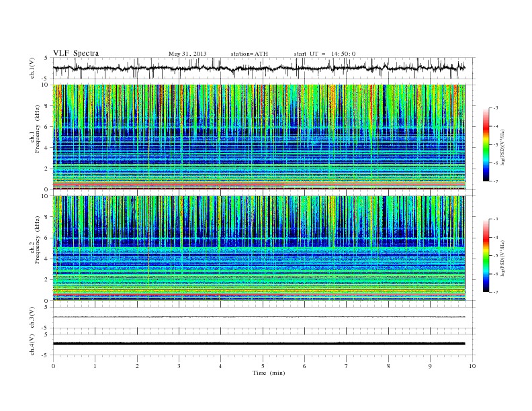Click the "VLF Spectra" plot title

(x=76, y=53)
